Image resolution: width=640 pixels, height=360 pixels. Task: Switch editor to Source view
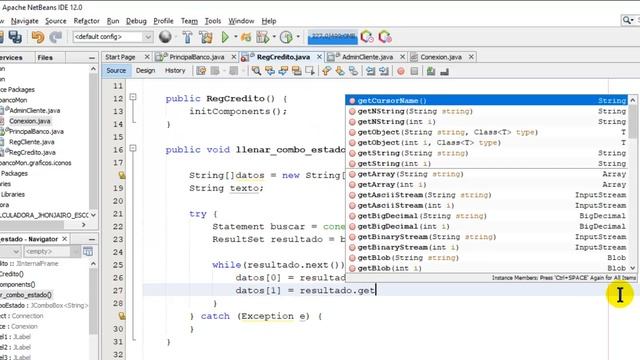point(116,71)
